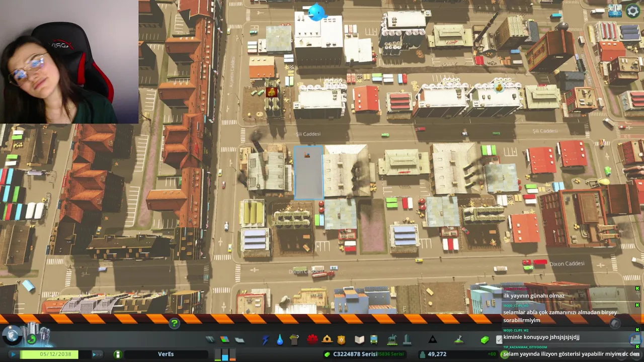Open the City Policies panel
Viewport: 644px width, 362px height.
[x=499, y=340]
